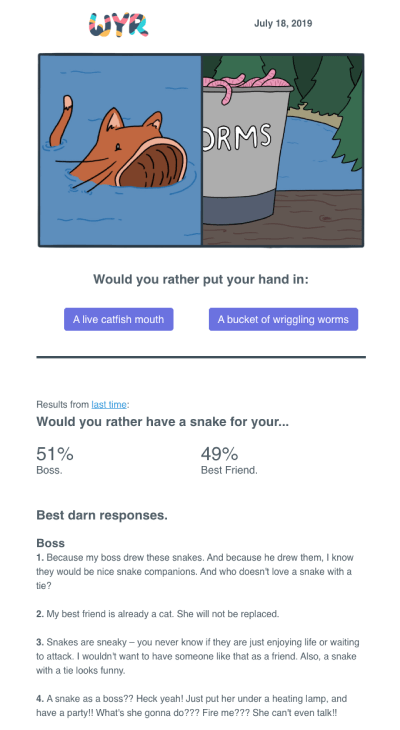Click response 1 about boss drawing snakes
400x730 pixels.
[x=196, y=572]
